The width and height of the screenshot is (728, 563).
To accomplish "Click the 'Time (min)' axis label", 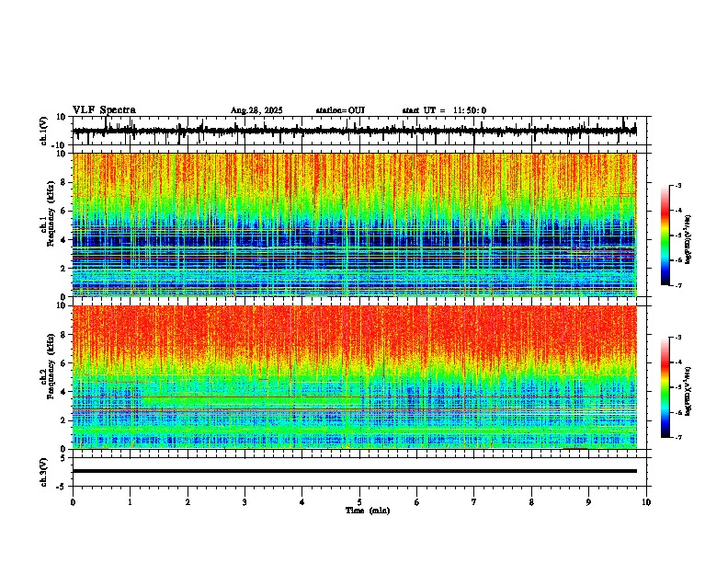I will [x=368, y=511].
